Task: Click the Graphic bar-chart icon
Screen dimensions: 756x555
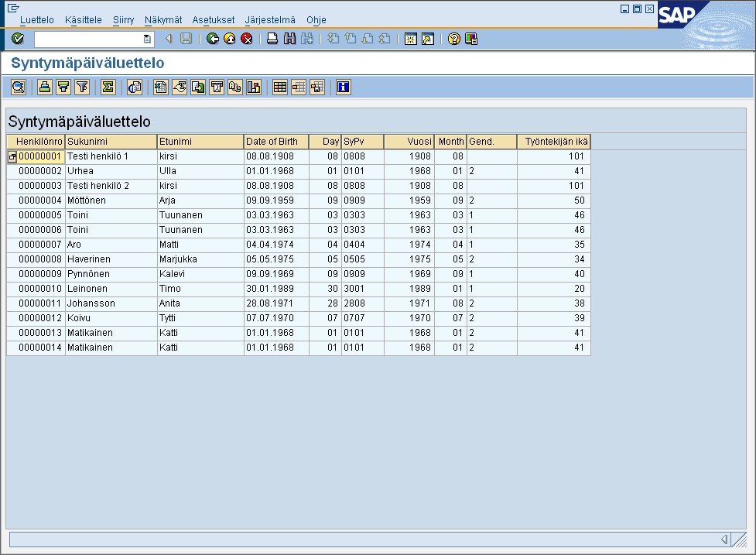Action: pyautogui.click(x=254, y=87)
